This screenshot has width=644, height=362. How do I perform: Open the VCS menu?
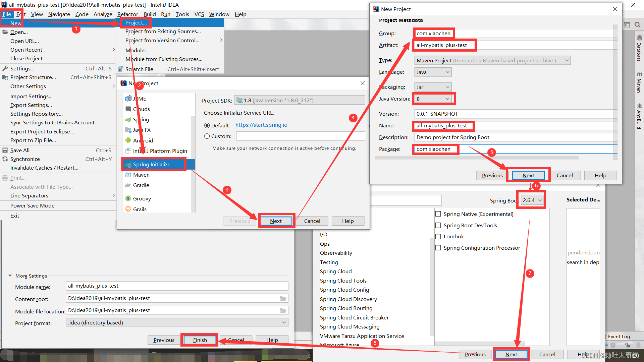(x=199, y=14)
